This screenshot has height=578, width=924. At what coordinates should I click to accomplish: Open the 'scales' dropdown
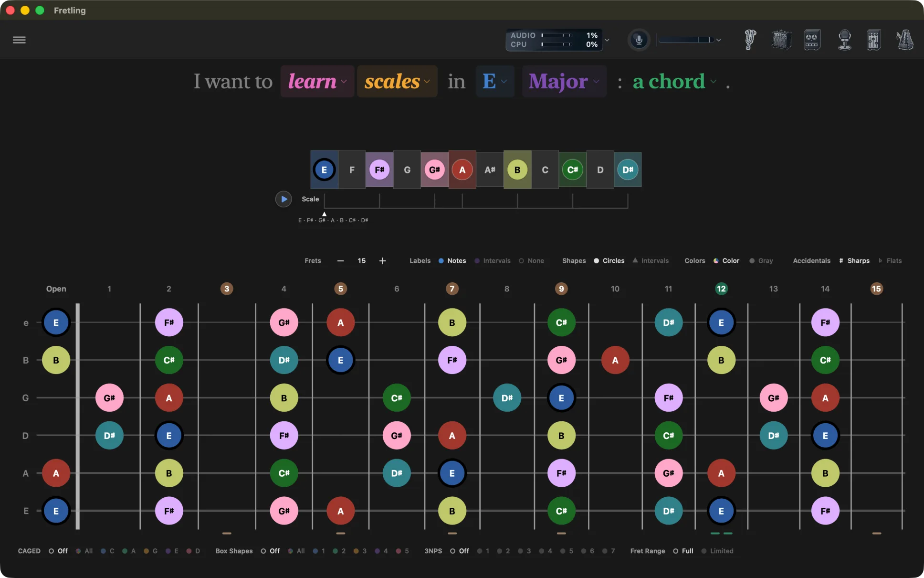pos(397,82)
